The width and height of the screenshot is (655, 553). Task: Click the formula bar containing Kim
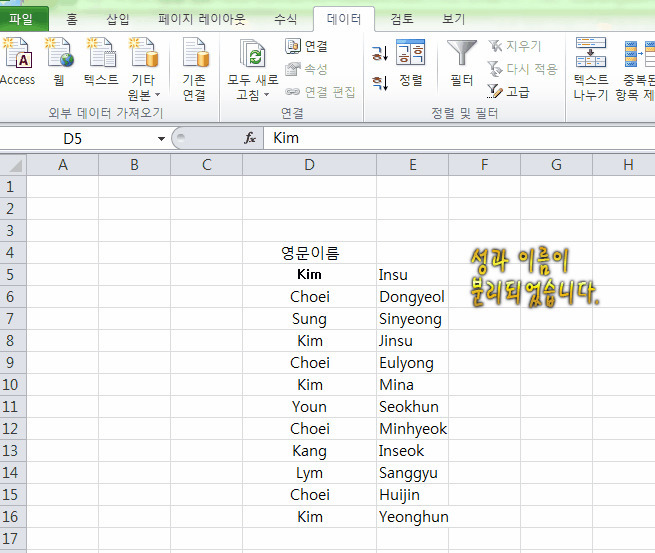tap(460, 138)
